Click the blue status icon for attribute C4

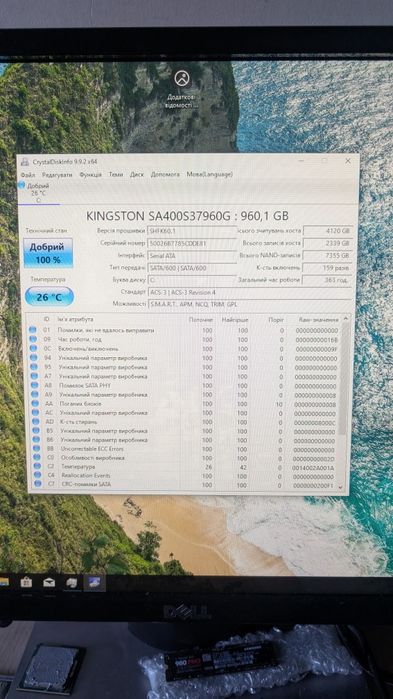tap(37, 476)
